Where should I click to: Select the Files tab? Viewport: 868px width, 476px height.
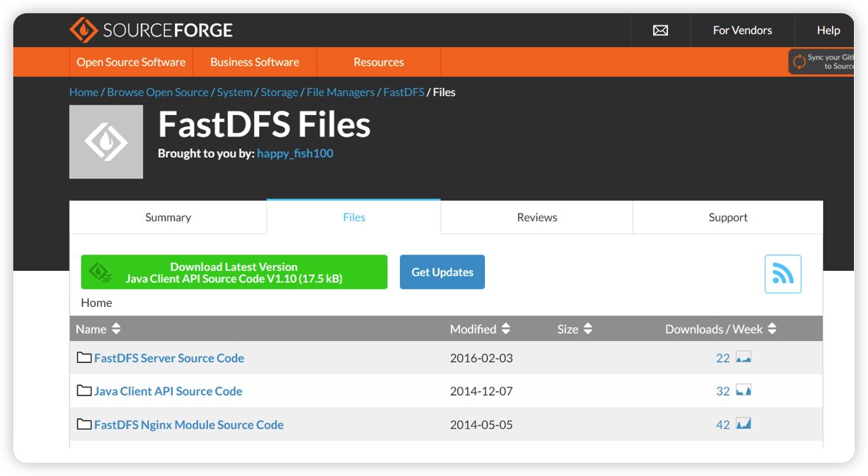[x=354, y=218]
